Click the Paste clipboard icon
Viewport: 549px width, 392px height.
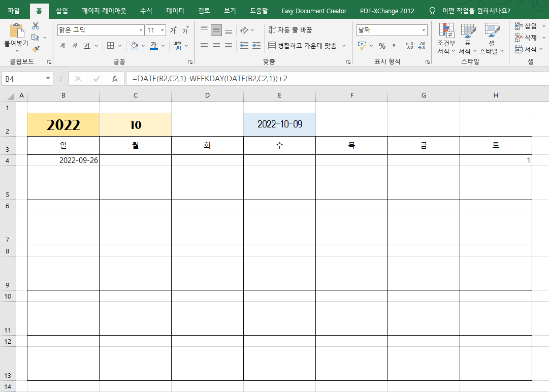pyautogui.click(x=16, y=30)
